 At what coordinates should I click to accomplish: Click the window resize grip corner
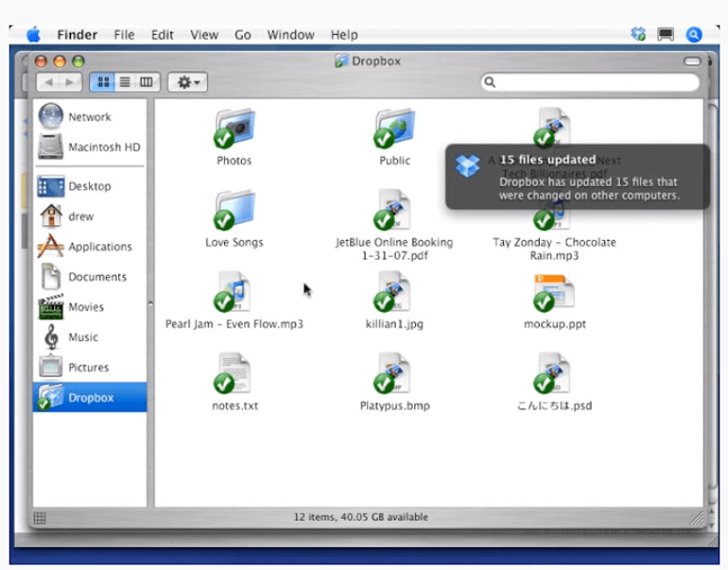pyautogui.click(x=698, y=518)
